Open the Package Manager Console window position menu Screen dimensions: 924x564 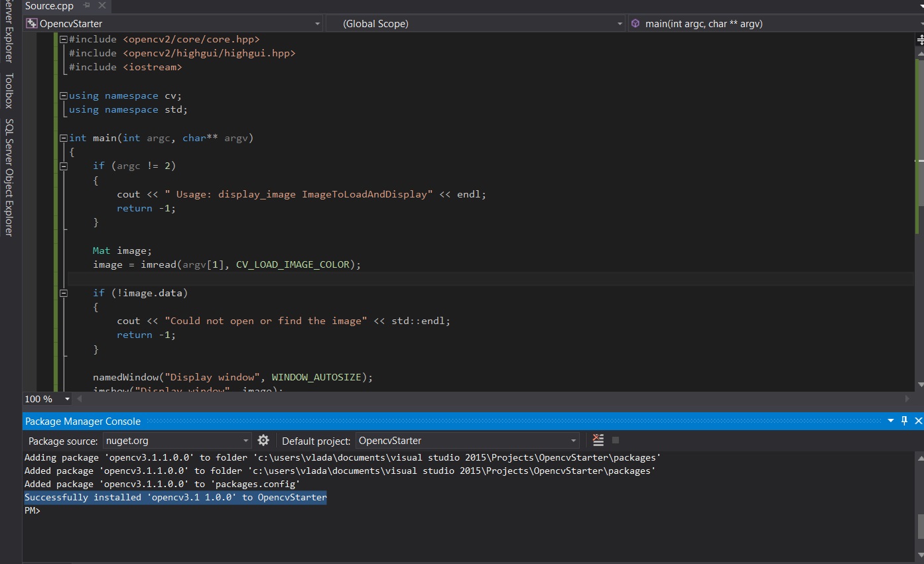tap(891, 420)
